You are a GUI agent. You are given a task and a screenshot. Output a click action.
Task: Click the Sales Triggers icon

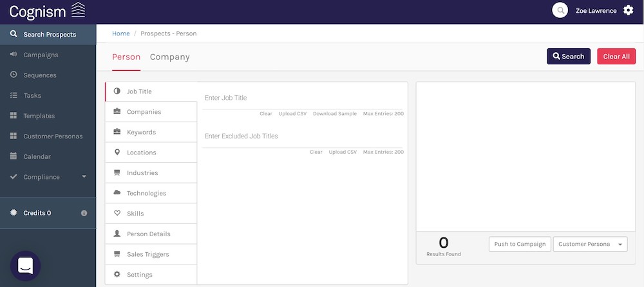pyautogui.click(x=117, y=254)
